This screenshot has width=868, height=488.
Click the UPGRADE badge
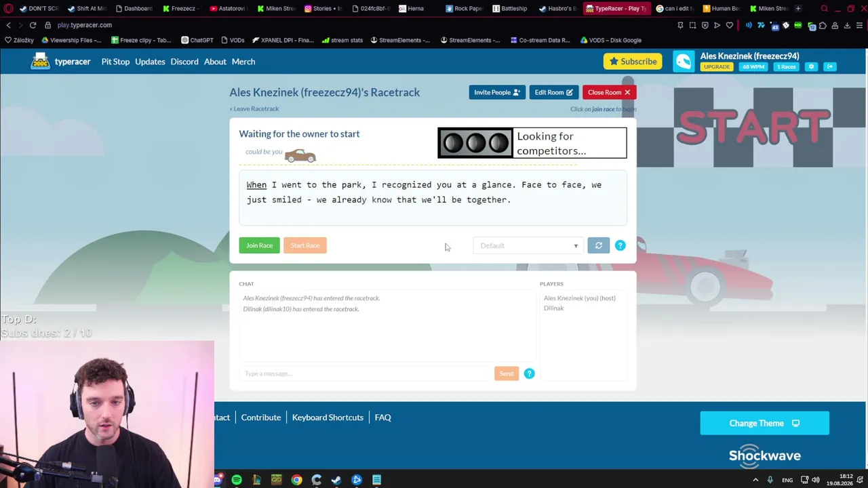point(717,67)
